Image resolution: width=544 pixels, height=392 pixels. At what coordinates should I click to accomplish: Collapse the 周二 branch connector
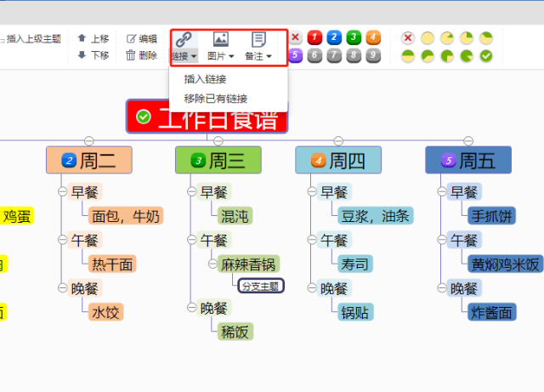tap(89, 141)
